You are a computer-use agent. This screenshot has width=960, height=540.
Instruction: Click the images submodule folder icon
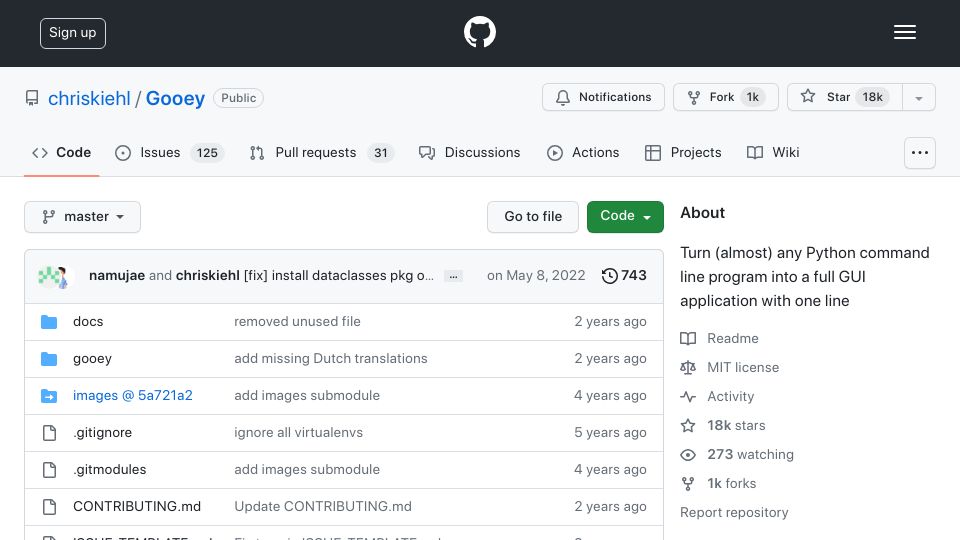[49, 396]
